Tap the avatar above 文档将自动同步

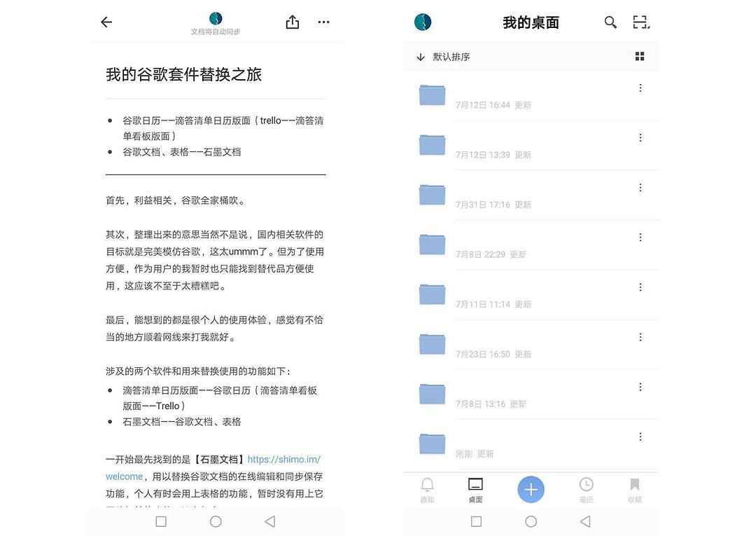pos(216,18)
